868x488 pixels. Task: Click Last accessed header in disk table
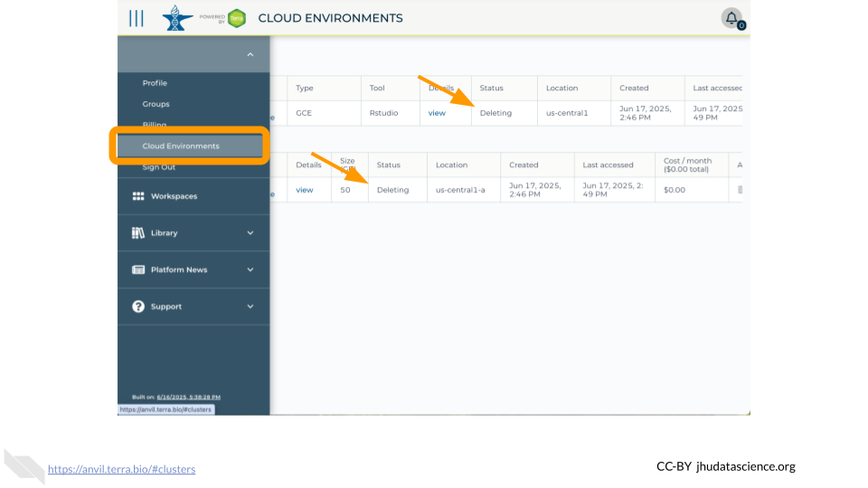tap(608, 164)
